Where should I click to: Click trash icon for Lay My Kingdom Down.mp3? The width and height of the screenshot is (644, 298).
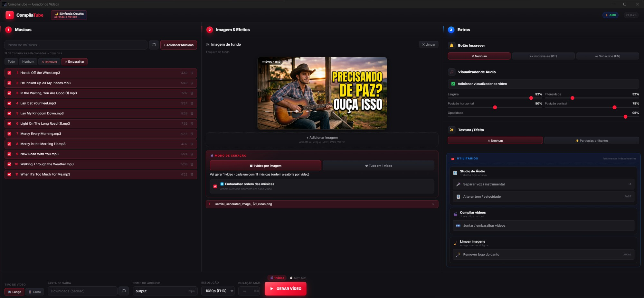[x=192, y=113]
